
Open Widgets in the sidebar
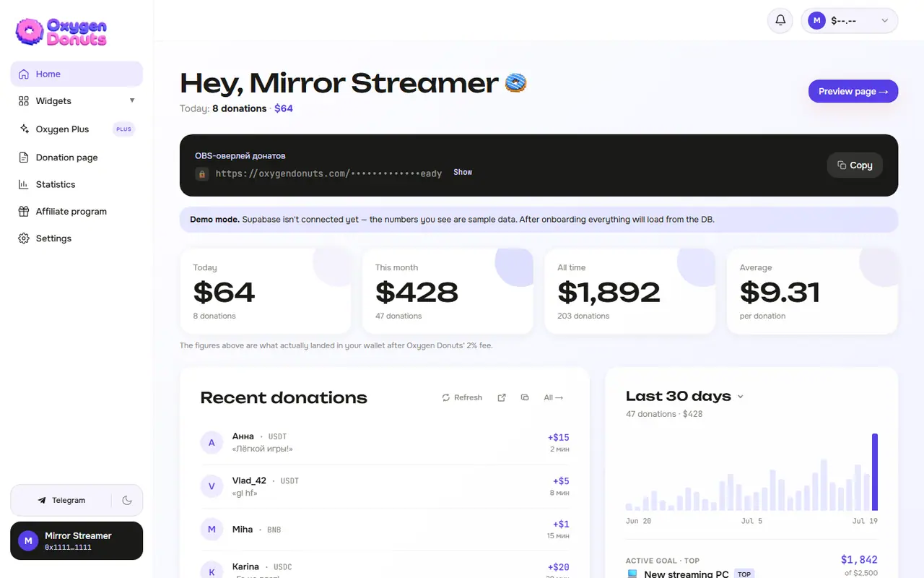pyautogui.click(x=77, y=100)
